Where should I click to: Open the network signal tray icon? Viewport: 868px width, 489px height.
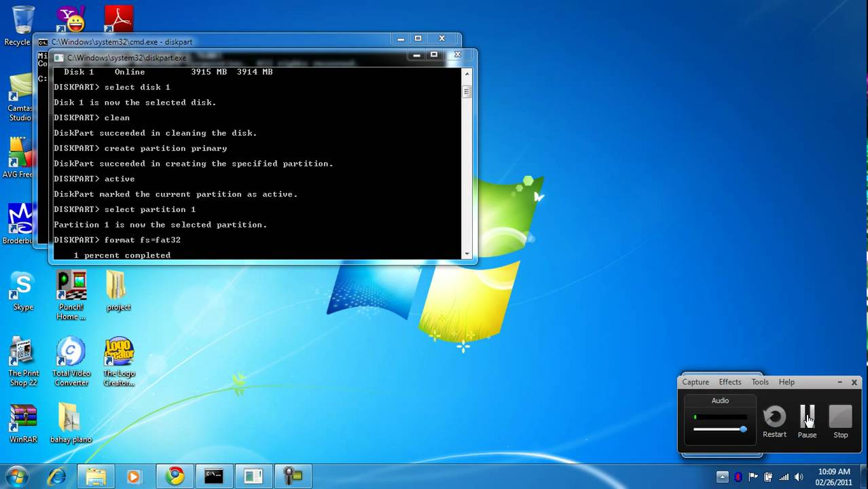784,477
